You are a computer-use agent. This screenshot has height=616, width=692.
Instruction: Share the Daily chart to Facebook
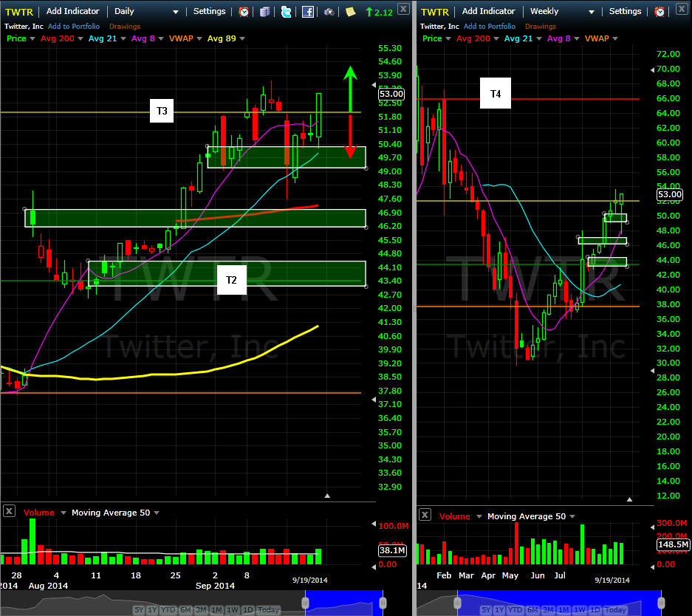(308, 12)
